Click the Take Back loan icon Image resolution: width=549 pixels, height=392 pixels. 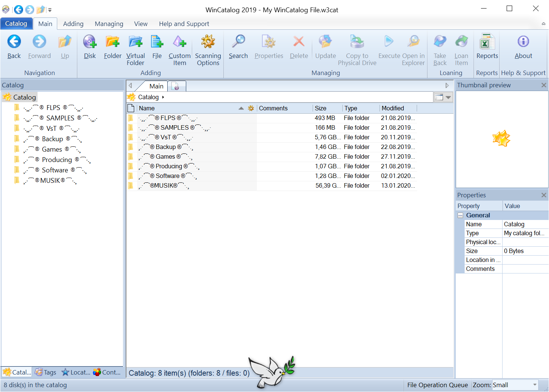440,42
